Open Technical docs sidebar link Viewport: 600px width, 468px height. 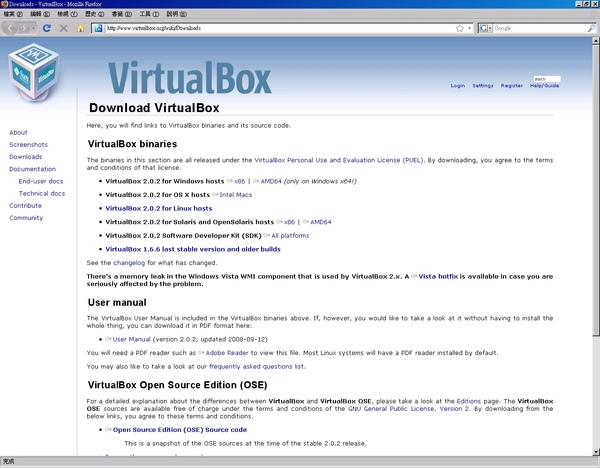(x=42, y=194)
